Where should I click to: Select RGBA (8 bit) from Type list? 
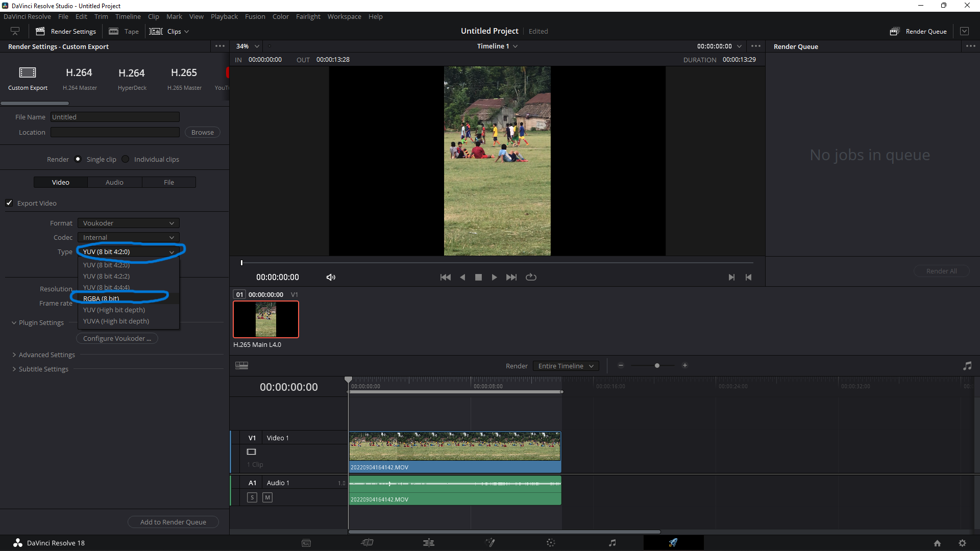[x=101, y=298]
